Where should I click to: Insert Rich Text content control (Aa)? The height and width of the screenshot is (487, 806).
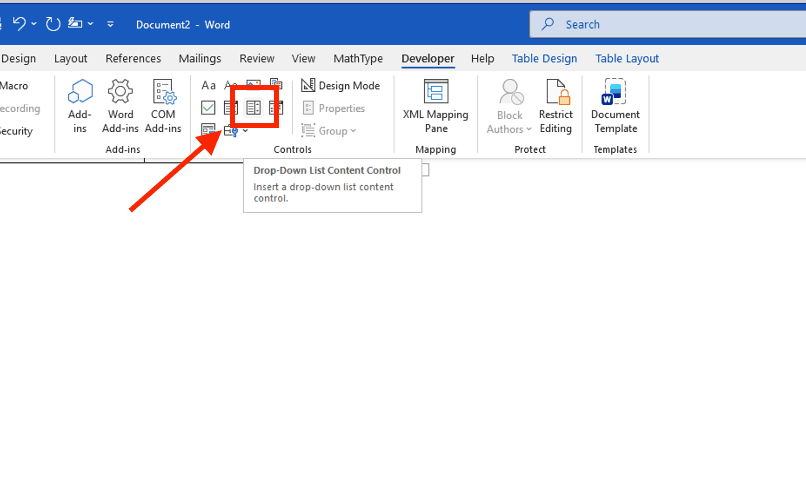(x=208, y=85)
